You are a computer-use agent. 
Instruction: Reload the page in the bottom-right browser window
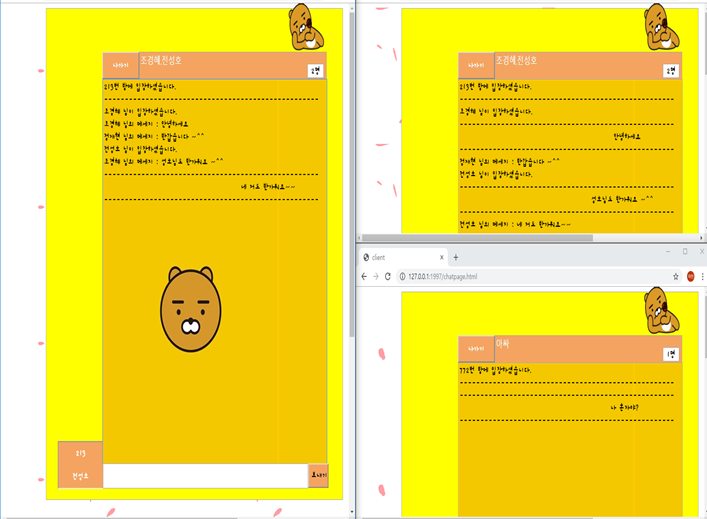(x=387, y=276)
